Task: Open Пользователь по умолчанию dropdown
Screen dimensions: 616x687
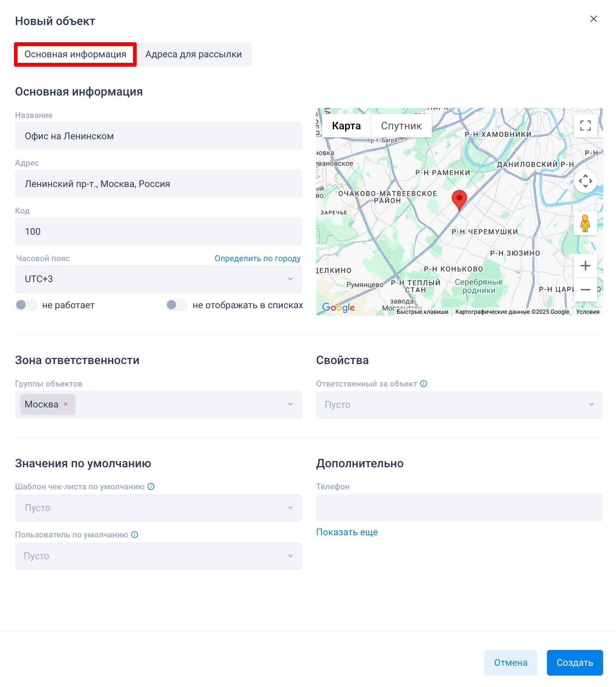Action: click(x=158, y=556)
